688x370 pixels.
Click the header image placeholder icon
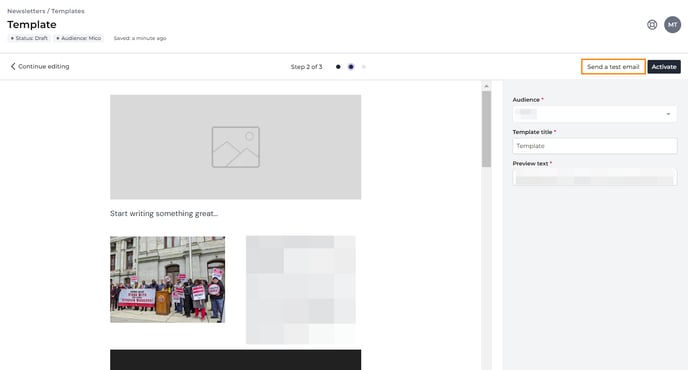236,147
